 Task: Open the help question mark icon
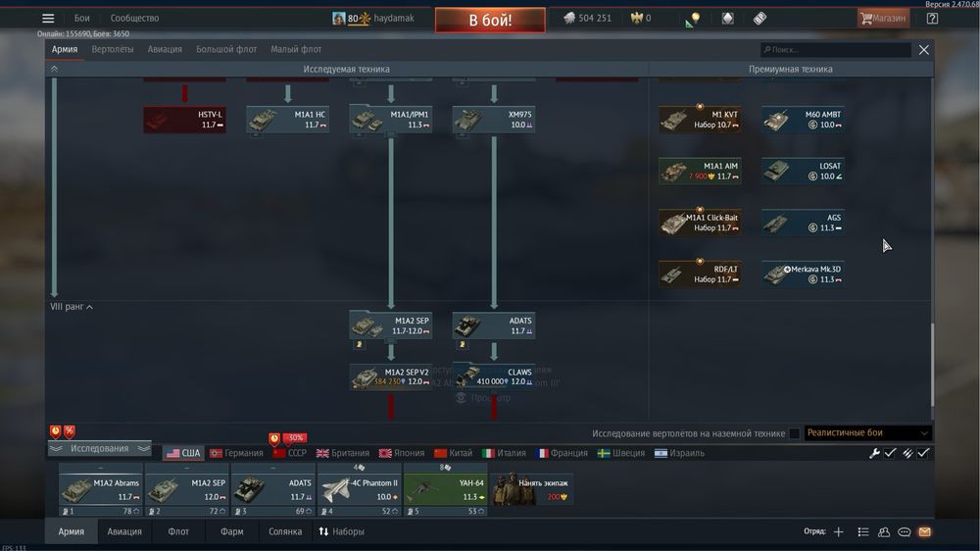[x=932, y=18]
